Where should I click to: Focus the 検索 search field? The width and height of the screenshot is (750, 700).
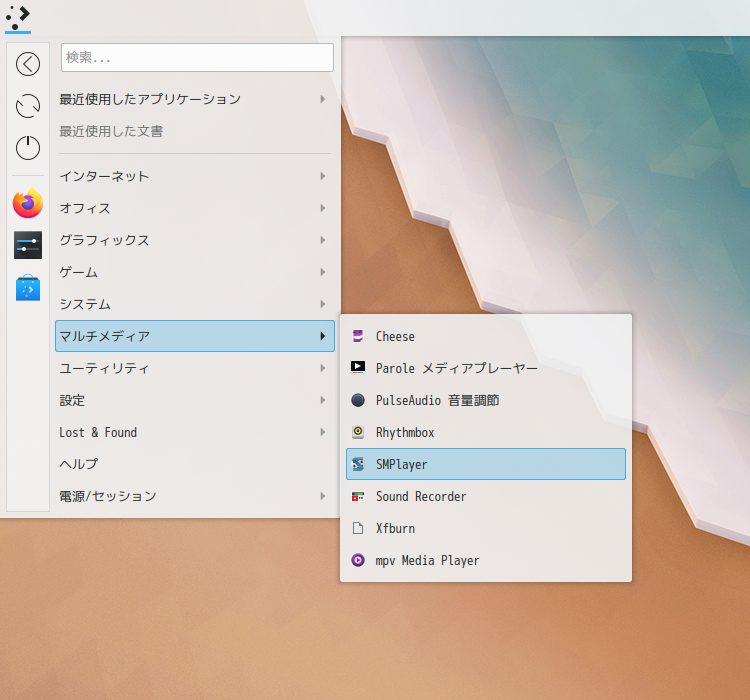197,57
